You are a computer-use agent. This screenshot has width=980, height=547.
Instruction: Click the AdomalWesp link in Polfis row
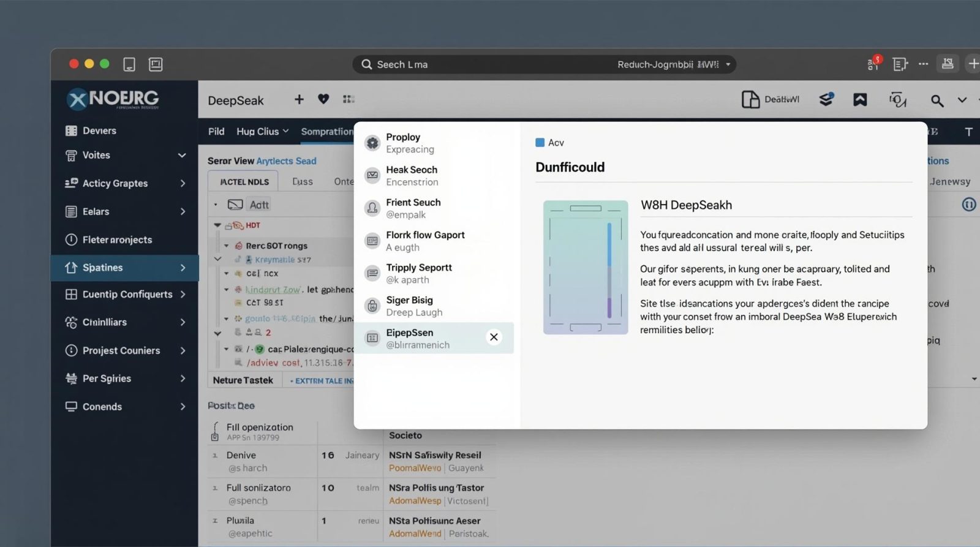(x=415, y=501)
